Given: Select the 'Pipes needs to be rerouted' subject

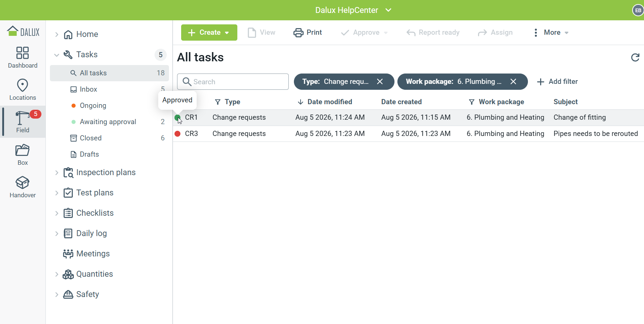Looking at the screenshot, I should (596, 134).
